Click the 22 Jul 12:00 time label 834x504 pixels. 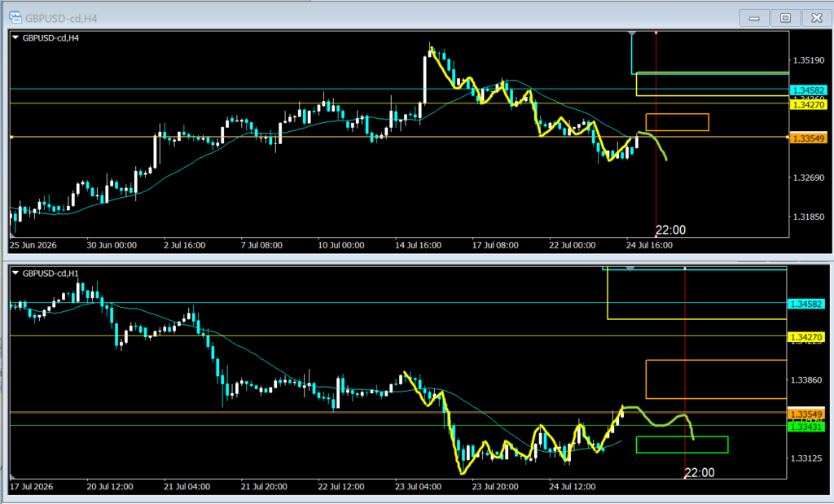pos(341,486)
